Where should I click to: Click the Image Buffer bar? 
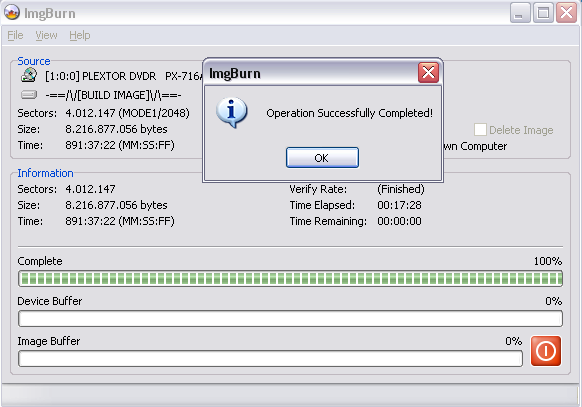270,359
